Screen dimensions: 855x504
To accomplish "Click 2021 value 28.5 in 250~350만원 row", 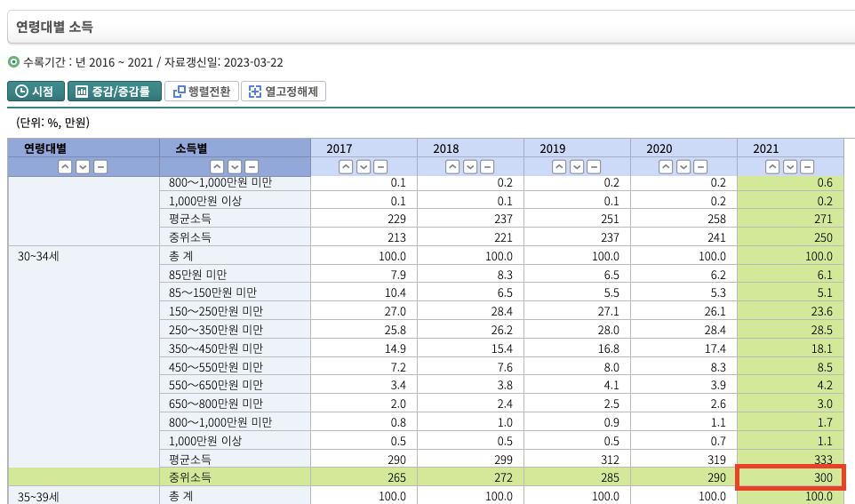I will tap(791, 330).
